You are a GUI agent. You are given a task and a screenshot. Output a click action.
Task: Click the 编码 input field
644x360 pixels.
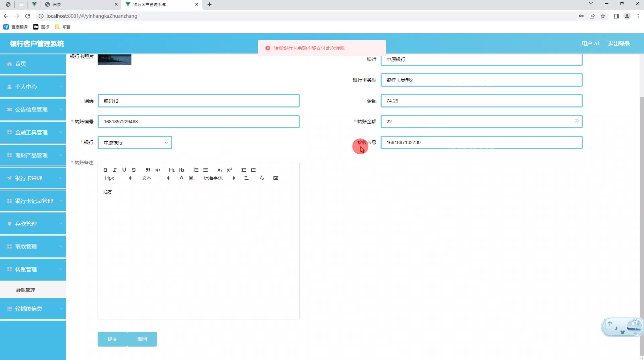(199, 101)
